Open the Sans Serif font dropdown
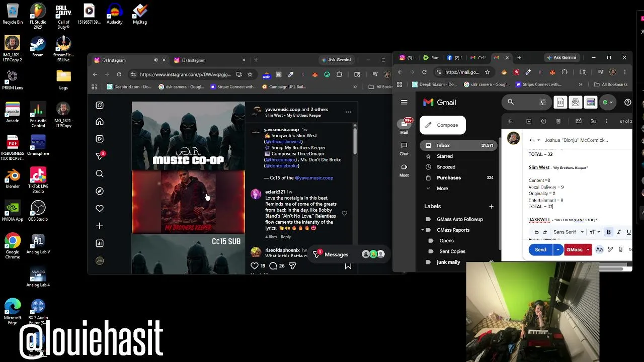 (569, 232)
